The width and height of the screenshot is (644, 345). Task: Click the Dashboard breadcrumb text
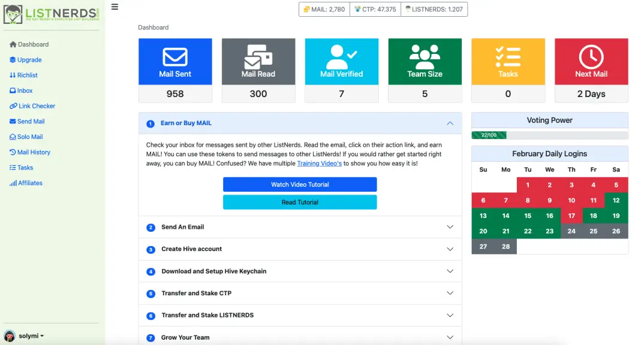(x=153, y=28)
